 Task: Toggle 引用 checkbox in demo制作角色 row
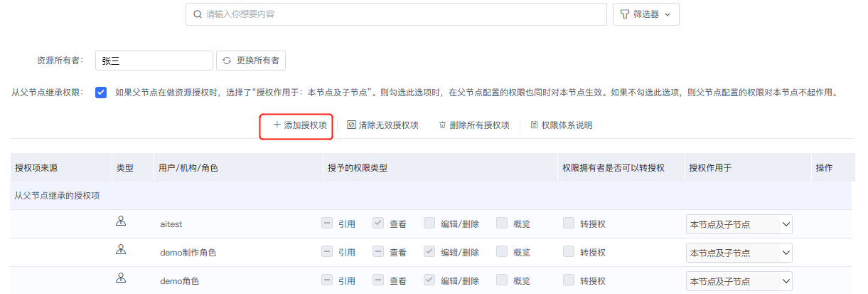pos(327,252)
